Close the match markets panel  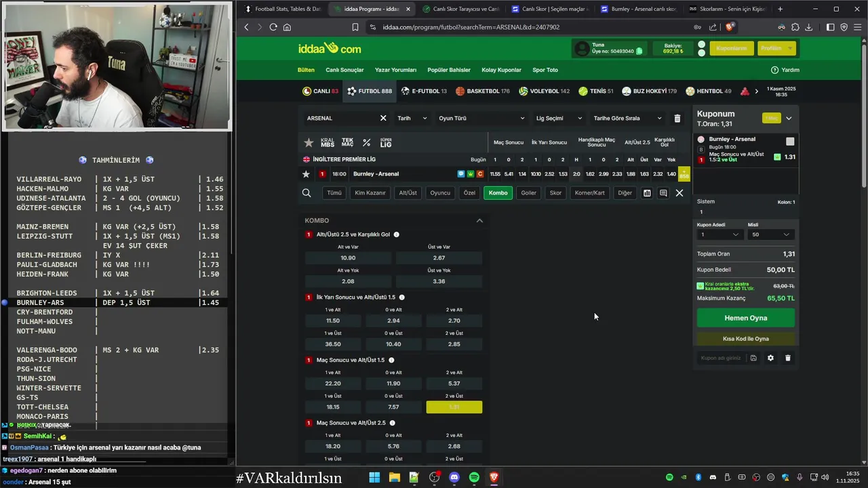coord(679,193)
